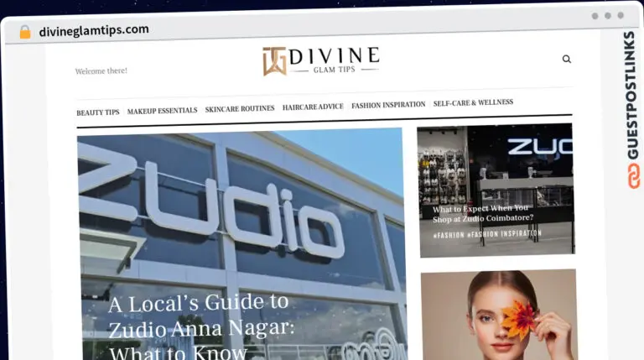Select Haircare Advice in navigation
The image size is (644, 360).
click(313, 107)
